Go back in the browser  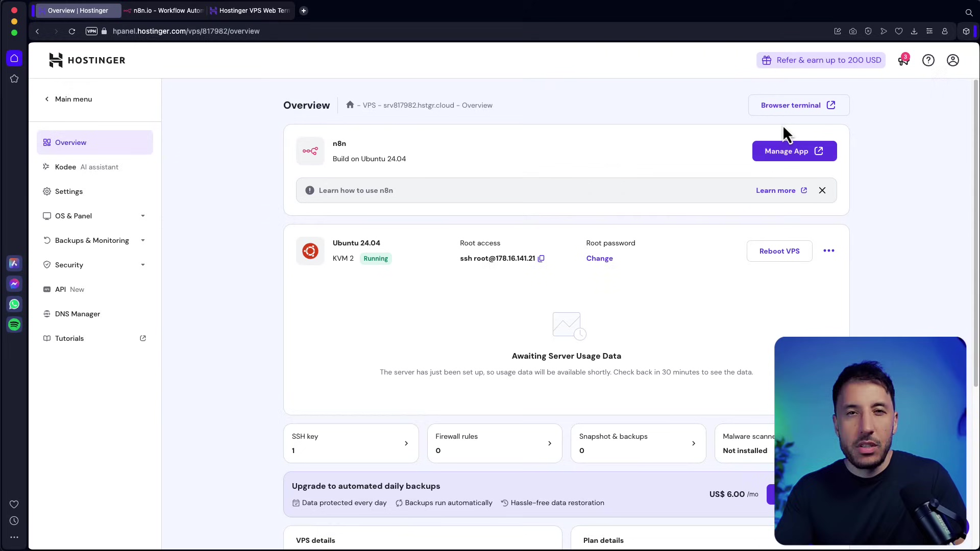coord(37,31)
